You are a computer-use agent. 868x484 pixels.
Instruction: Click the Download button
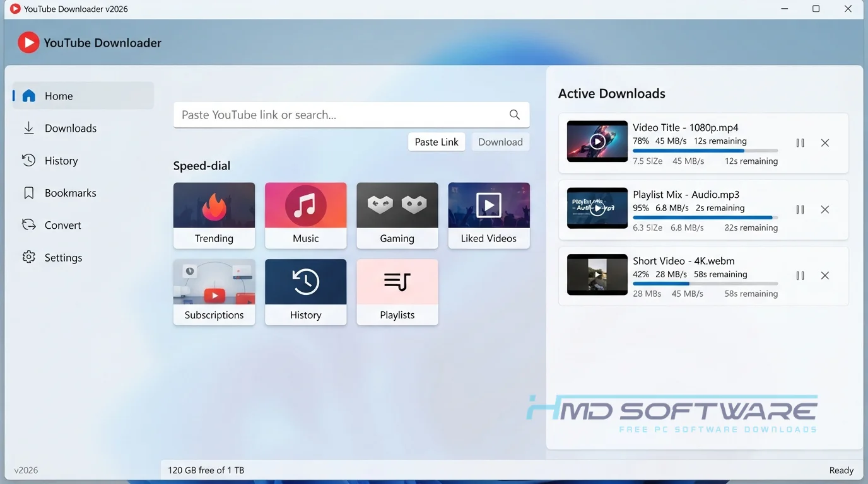click(500, 142)
